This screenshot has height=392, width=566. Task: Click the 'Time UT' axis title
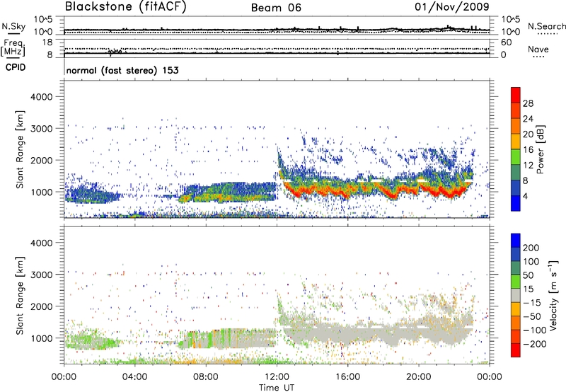[277, 388]
